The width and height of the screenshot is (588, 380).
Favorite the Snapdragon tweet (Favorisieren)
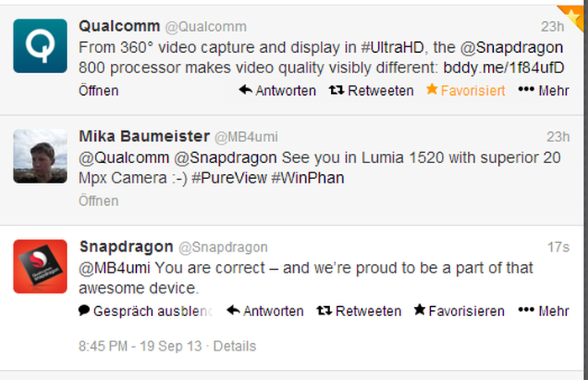(459, 311)
